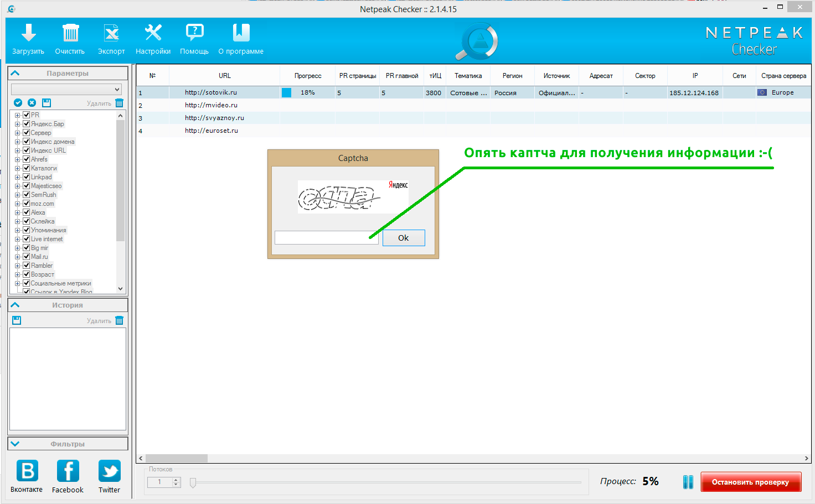Open the parameters preset combo box
815x504 pixels.
pyautogui.click(x=66, y=89)
